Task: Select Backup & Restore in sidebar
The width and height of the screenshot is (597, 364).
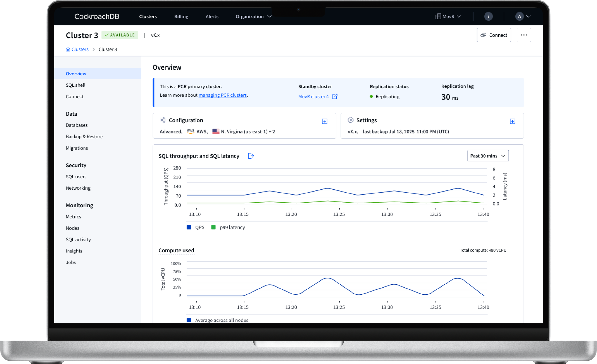Action: pos(84,137)
